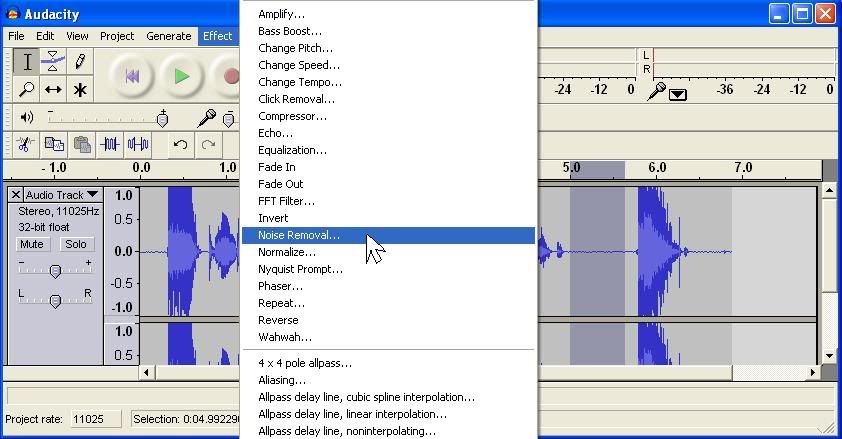Choose Change Speed... effect
The height and width of the screenshot is (439, 842).
(388, 65)
